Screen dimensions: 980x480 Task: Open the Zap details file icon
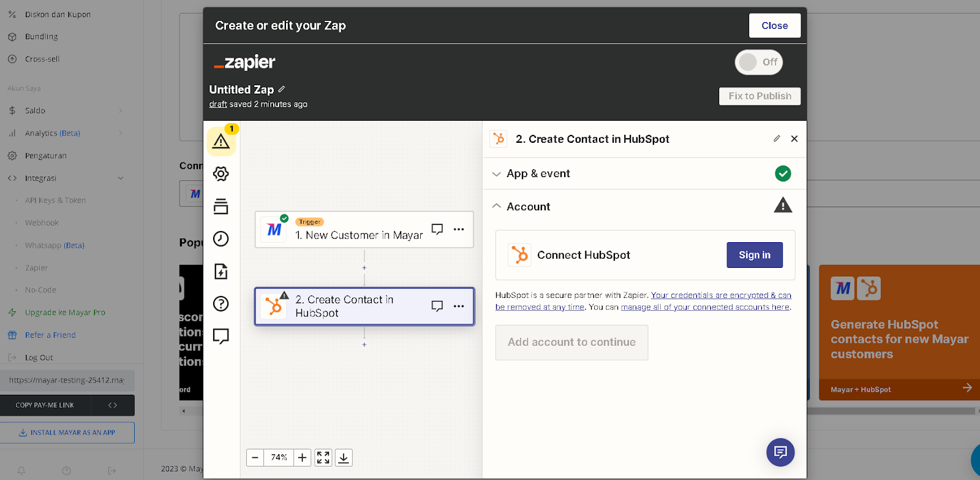click(221, 272)
